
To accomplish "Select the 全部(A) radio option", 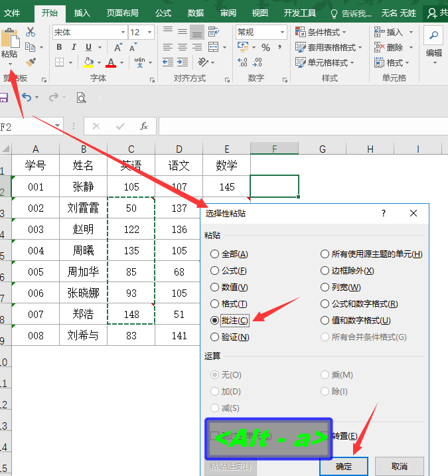I will 229,254.
